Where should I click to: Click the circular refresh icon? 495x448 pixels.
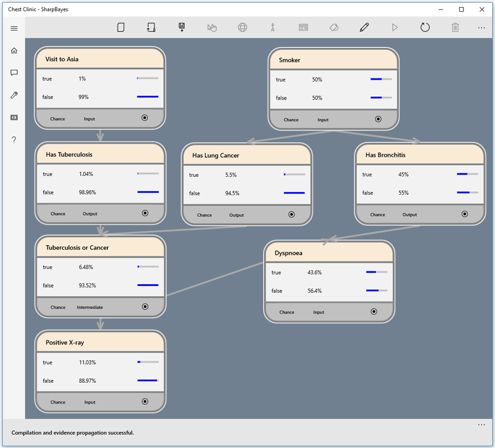click(x=425, y=28)
